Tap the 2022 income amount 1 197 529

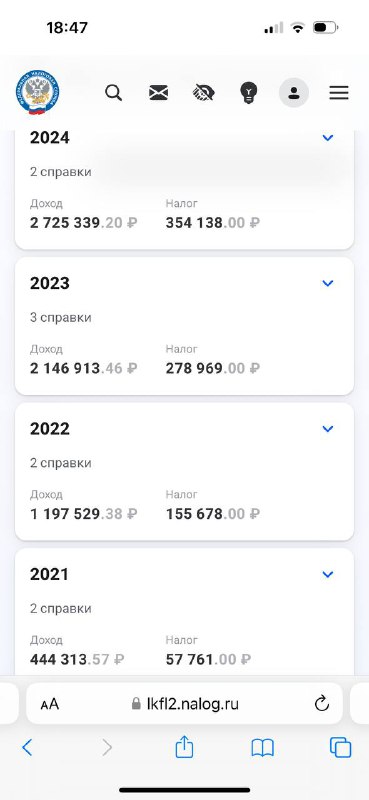tap(64, 514)
